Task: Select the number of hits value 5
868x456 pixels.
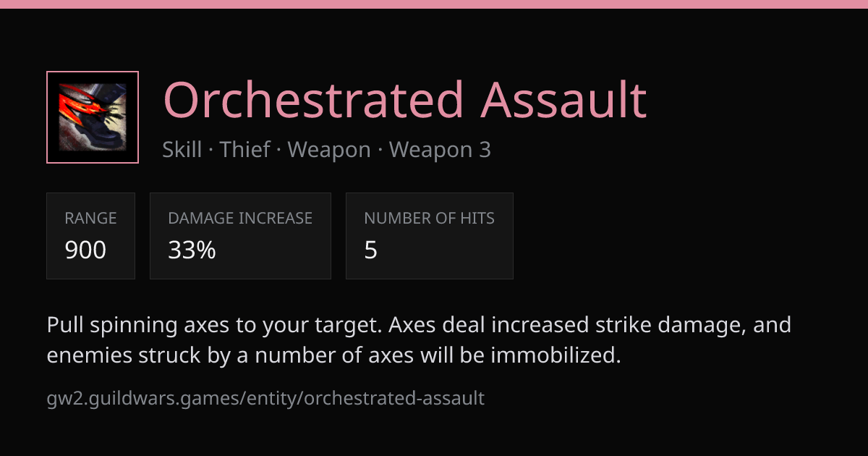Action: [x=370, y=250]
